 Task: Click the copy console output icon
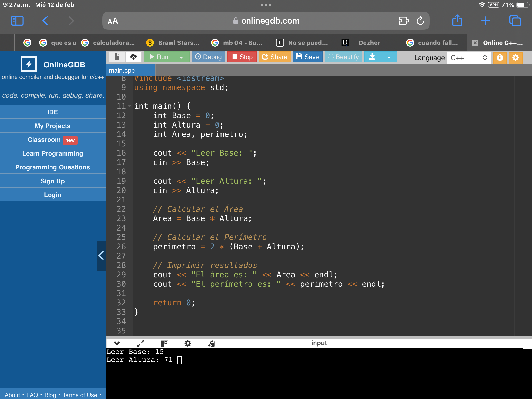(x=212, y=343)
